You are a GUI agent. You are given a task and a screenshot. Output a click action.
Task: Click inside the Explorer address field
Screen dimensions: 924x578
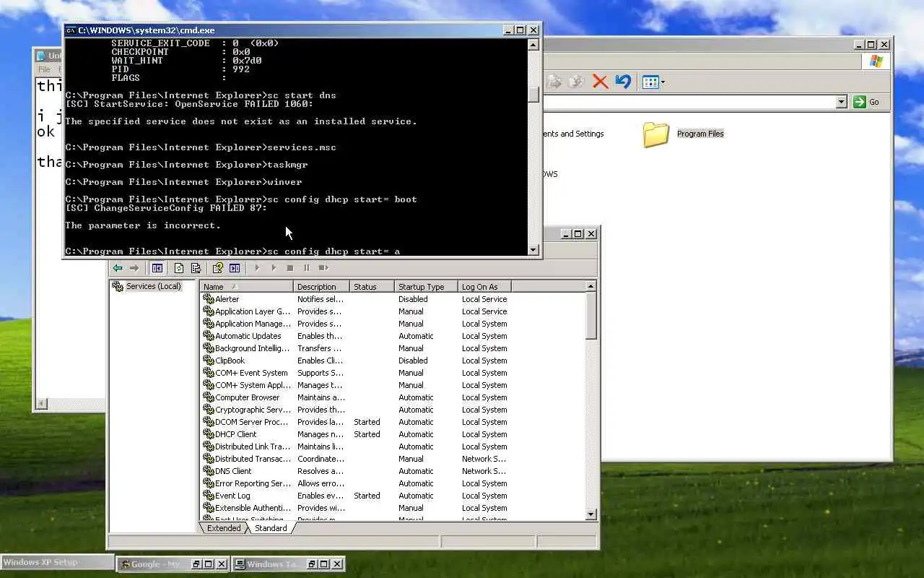[x=689, y=102]
